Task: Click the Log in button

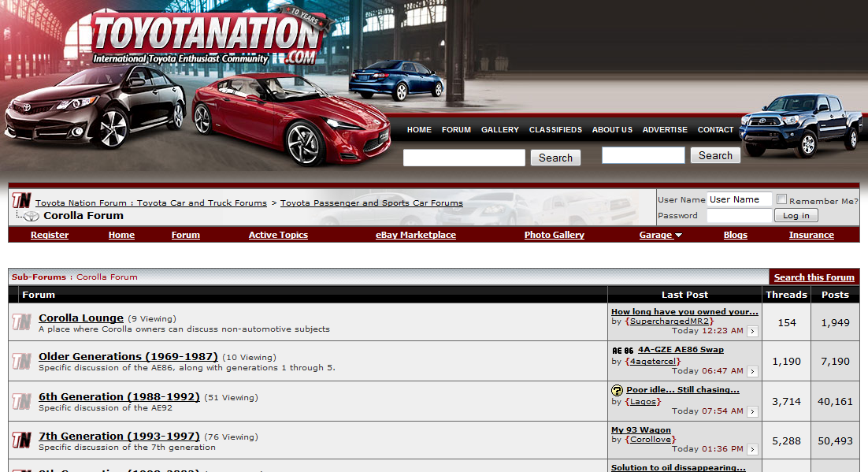Action: (796, 215)
